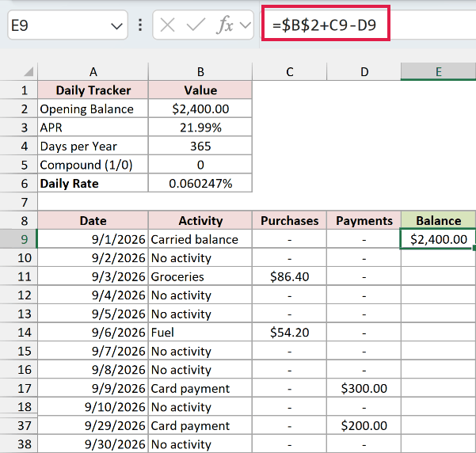Click the Enter checkmark formula icon
Screen dimensions: 476x453
196,25
